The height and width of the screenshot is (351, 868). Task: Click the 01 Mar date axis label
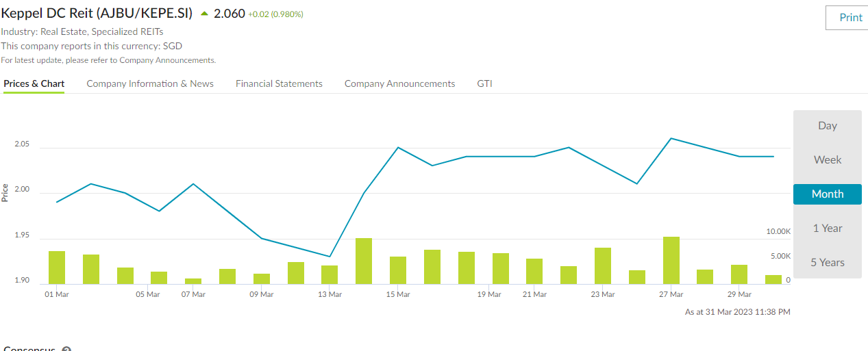pyautogui.click(x=57, y=294)
